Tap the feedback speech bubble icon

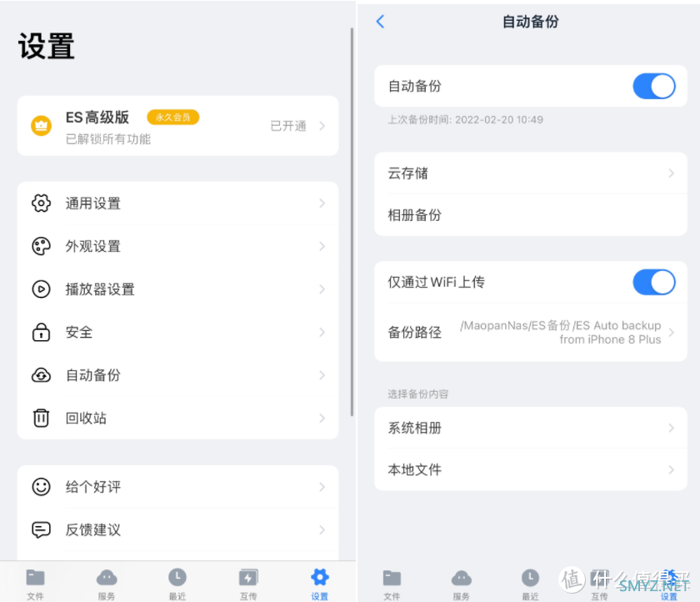[41, 529]
